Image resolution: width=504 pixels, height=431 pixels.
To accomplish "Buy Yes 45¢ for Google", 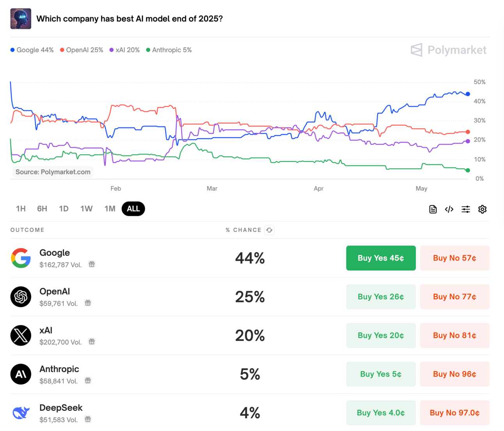I will click(x=381, y=258).
